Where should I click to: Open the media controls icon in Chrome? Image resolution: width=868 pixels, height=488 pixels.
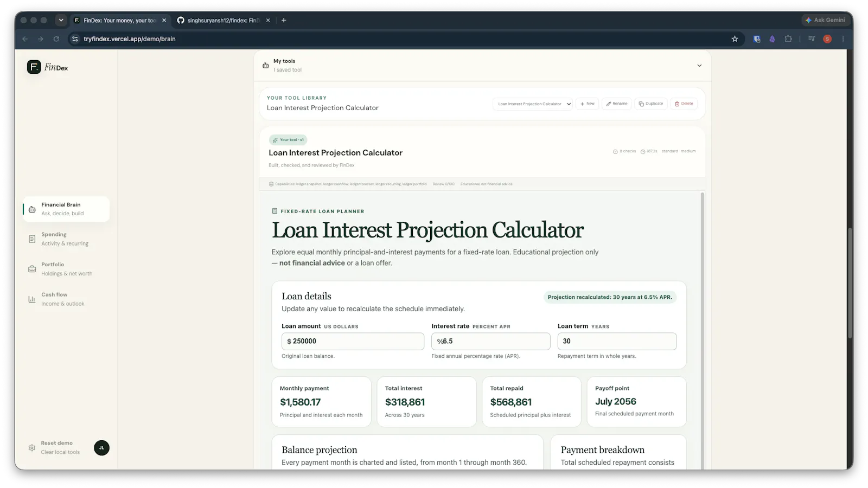tap(812, 39)
